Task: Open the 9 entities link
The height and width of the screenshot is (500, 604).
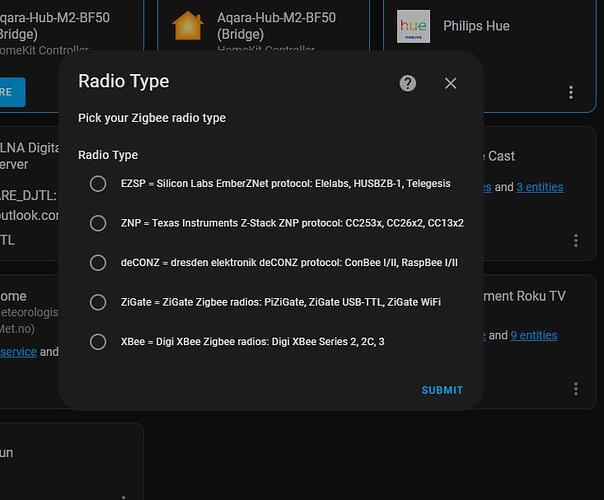Action: tap(534, 336)
